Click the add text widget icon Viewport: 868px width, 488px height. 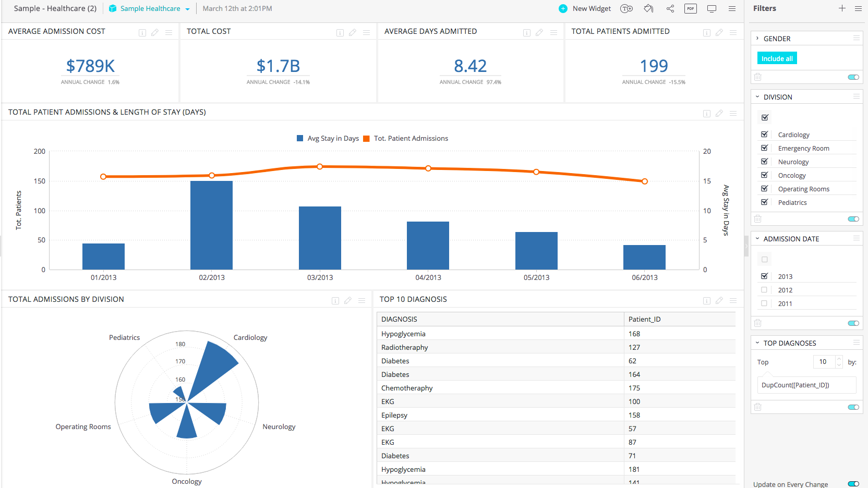(626, 8)
